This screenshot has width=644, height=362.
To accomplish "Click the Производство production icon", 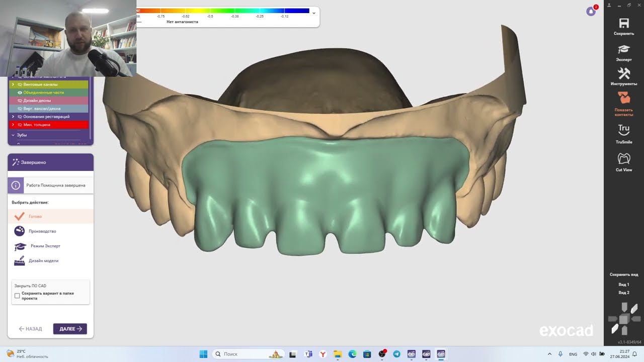I will coord(19,231).
